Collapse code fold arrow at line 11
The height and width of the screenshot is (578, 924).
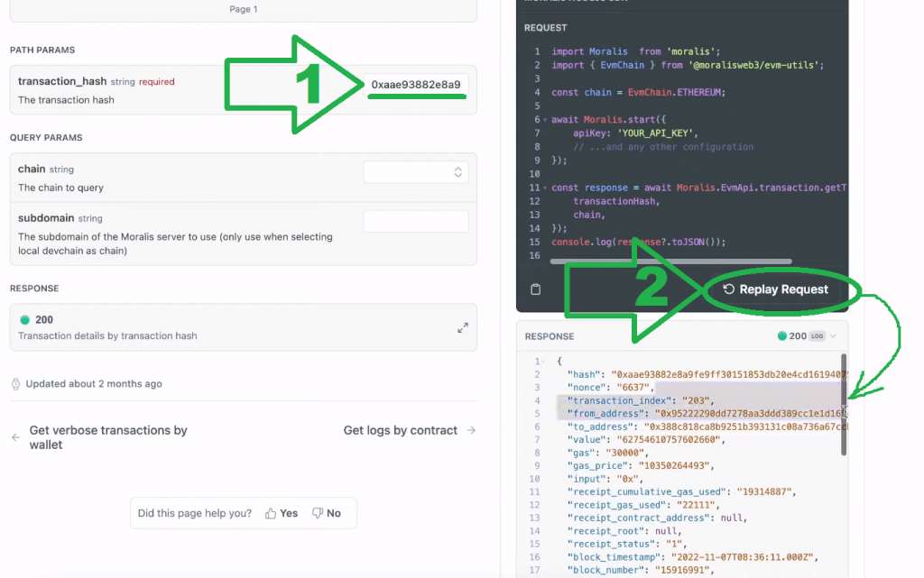pos(545,188)
